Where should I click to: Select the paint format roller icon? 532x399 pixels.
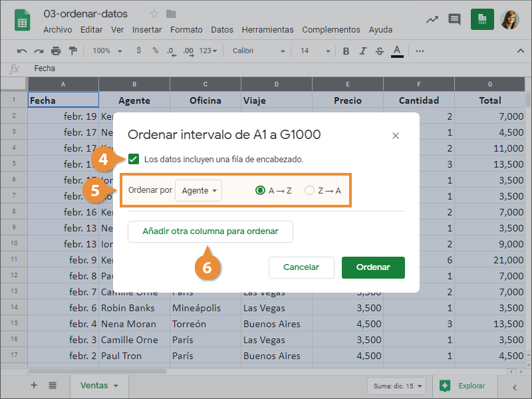pos(72,51)
